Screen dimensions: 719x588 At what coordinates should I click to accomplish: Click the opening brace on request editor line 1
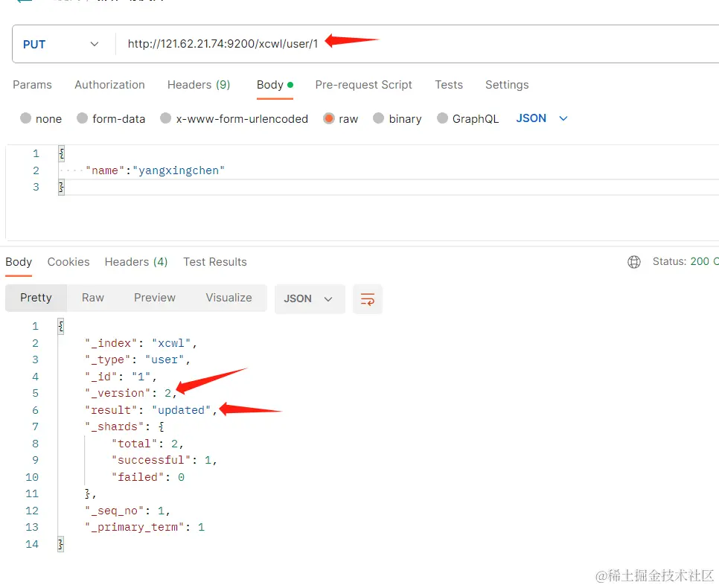click(x=62, y=153)
